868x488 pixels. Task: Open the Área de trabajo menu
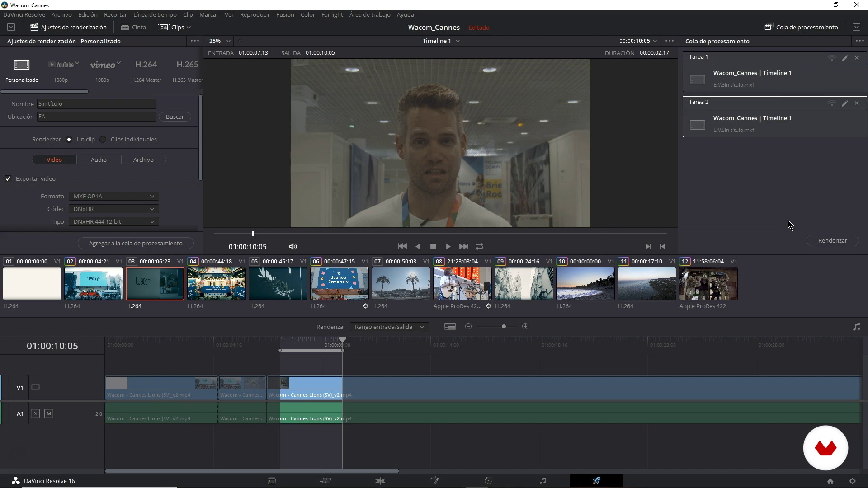(x=370, y=14)
